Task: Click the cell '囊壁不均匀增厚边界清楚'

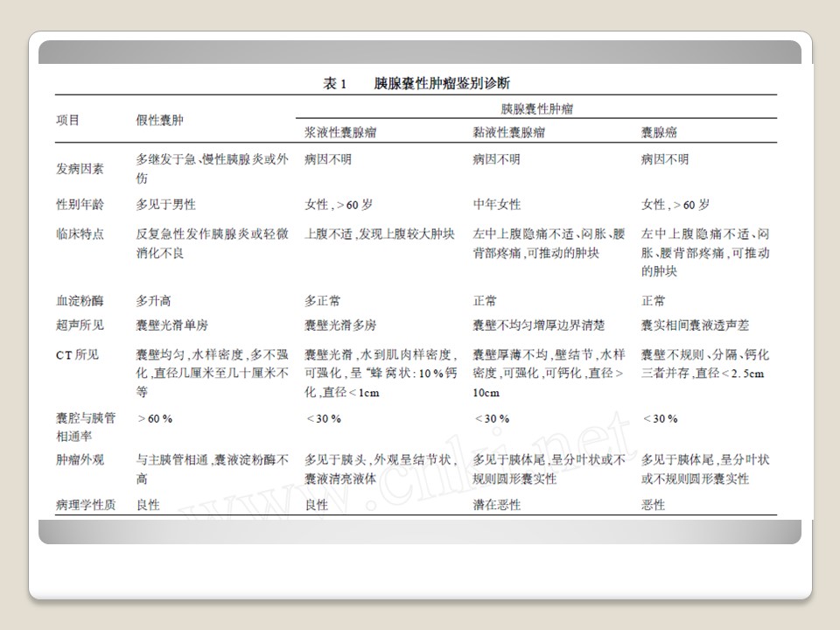Action: pos(538,325)
